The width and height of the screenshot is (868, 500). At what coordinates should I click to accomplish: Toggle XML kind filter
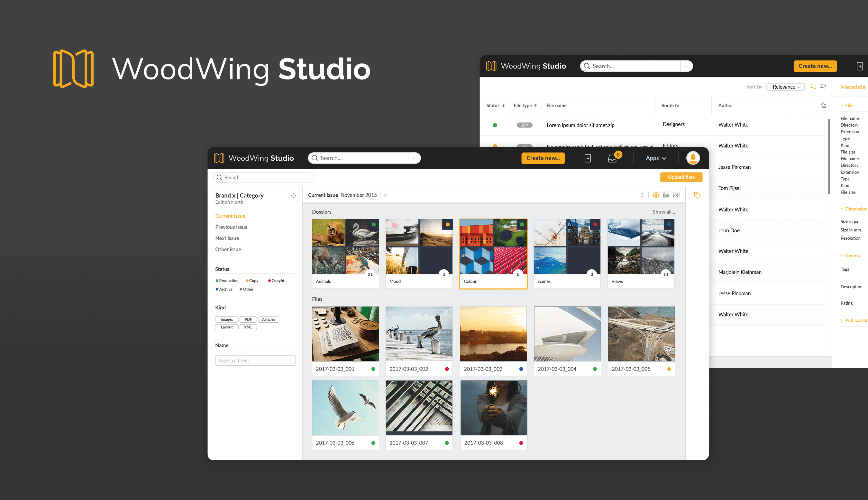click(x=248, y=327)
